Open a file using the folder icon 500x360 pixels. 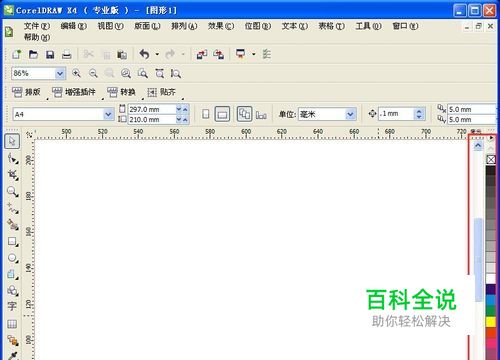click(33, 54)
